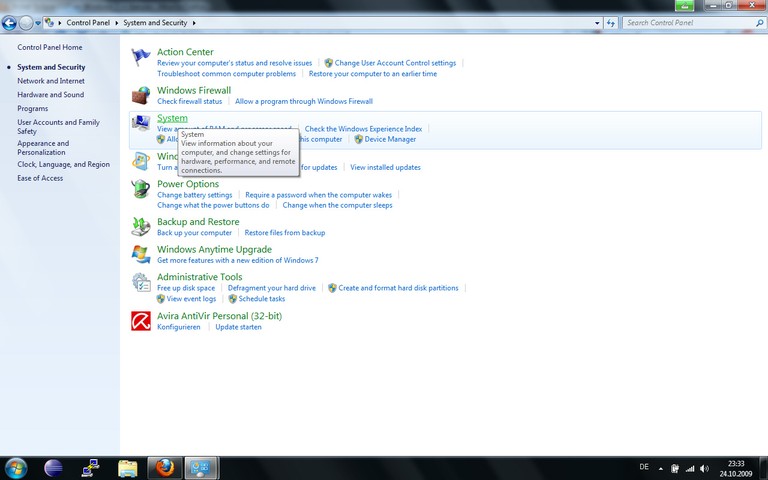Click Check the Windows Experience Index
This screenshot has height=480, width=768.
[x=363, y=129]
